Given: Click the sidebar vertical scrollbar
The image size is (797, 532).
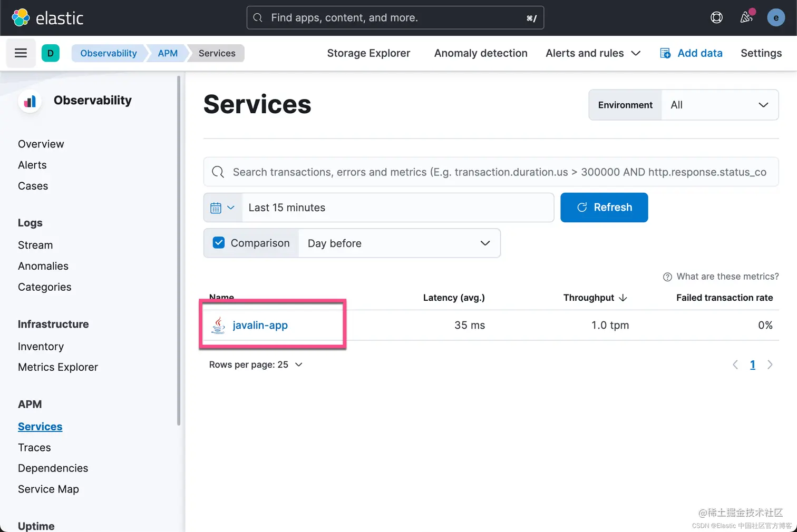Looking at the screenshot, I should [x=179, y=250].
